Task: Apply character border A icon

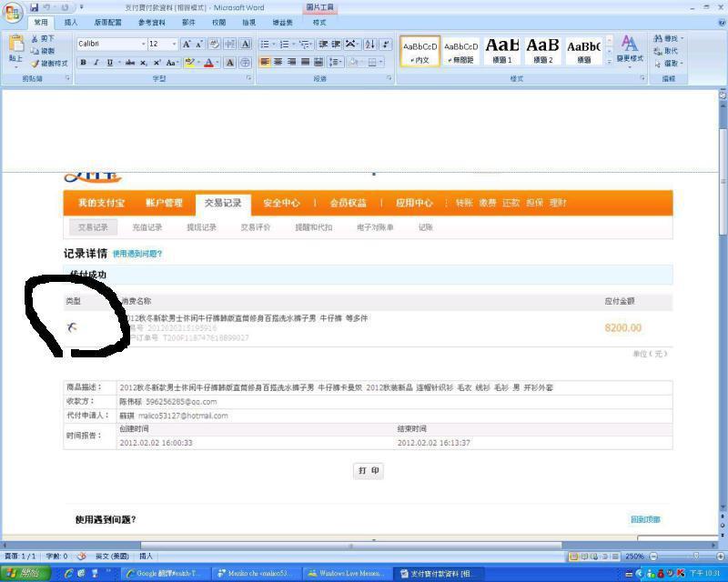Action: coord(246,44)
